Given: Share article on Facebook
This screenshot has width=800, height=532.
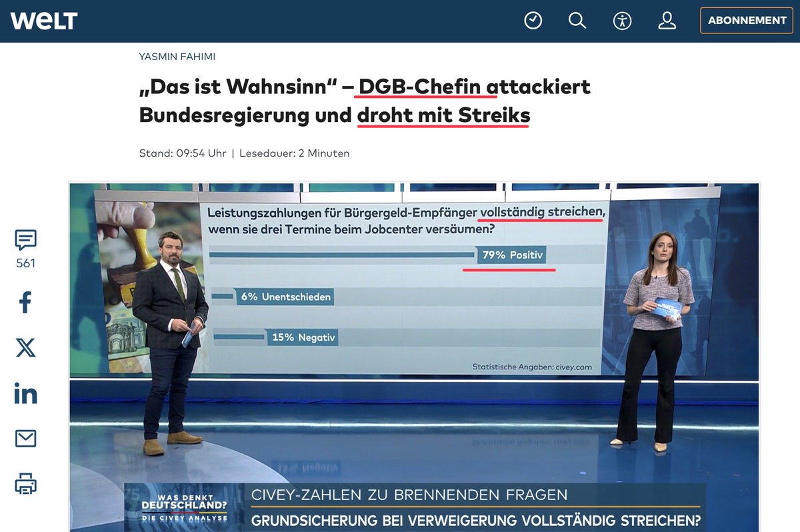Looking at the screenshot, I should pyautogui.click(x=25, y=303).
